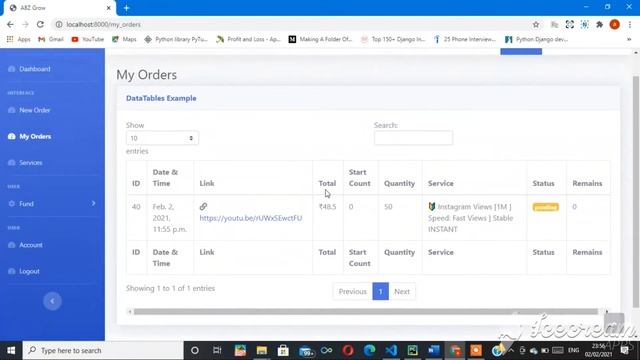Click the address bar URL
This screenshot has width=640, height=360.
click(103, 24)
